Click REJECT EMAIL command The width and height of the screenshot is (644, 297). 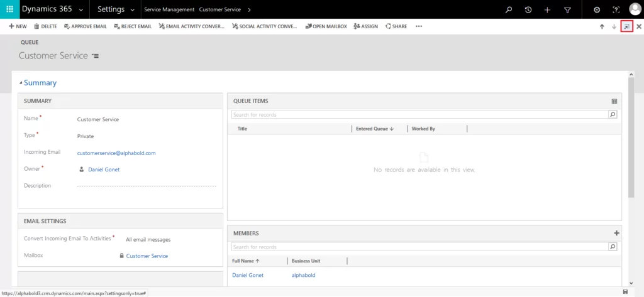pyautogui.click(x=133, y=26)
